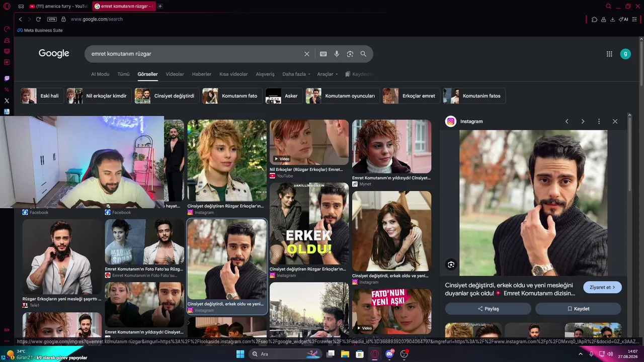
Task: Close the Instagram image preview panel
Action: [x=615, y=121]
